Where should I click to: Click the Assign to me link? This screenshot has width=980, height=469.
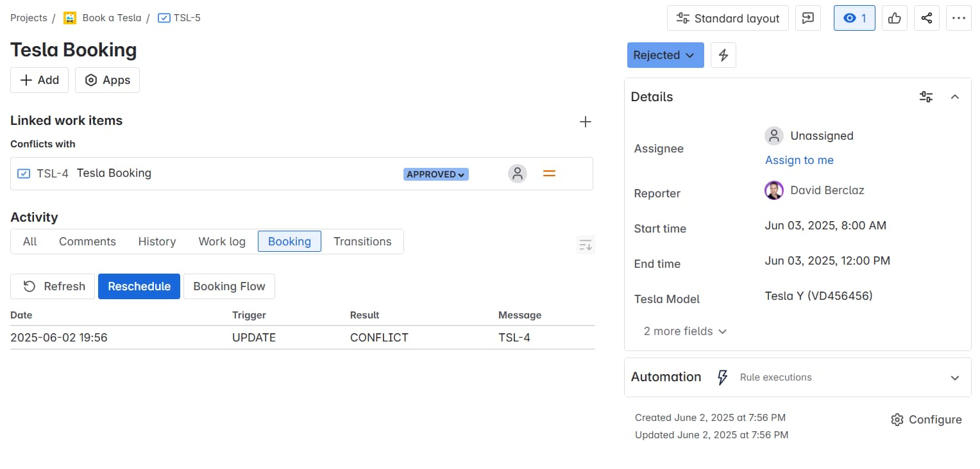click(x=799, y=160)
